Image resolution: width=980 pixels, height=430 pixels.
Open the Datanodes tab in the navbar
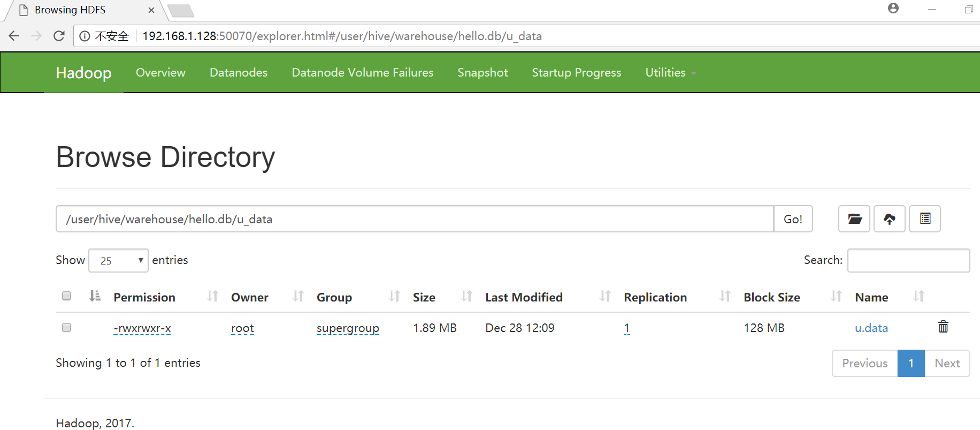click(x=239, y=73)
